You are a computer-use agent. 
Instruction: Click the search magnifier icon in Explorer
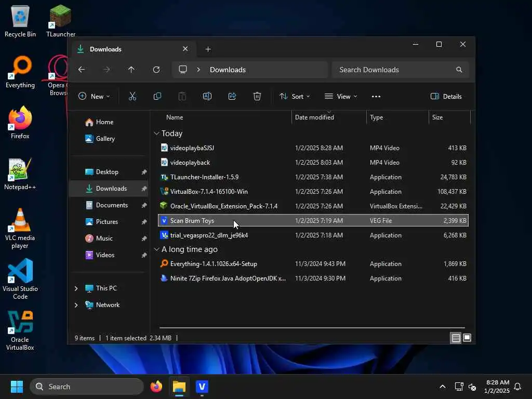pyautogui.click(x=459, y=70)
